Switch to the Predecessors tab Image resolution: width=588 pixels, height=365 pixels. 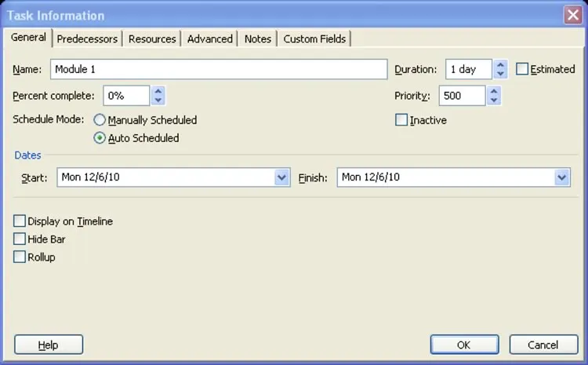[87, 38]
